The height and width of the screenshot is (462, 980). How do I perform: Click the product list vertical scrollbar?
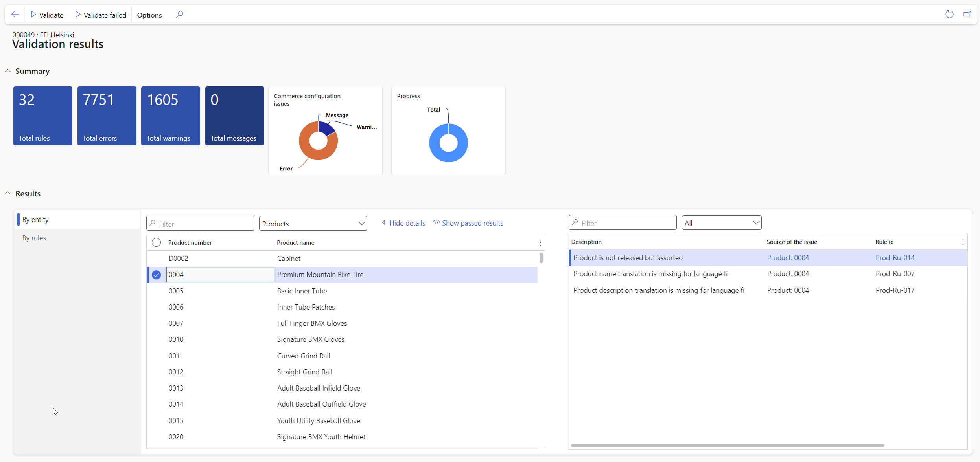click(x=541, y=258)
